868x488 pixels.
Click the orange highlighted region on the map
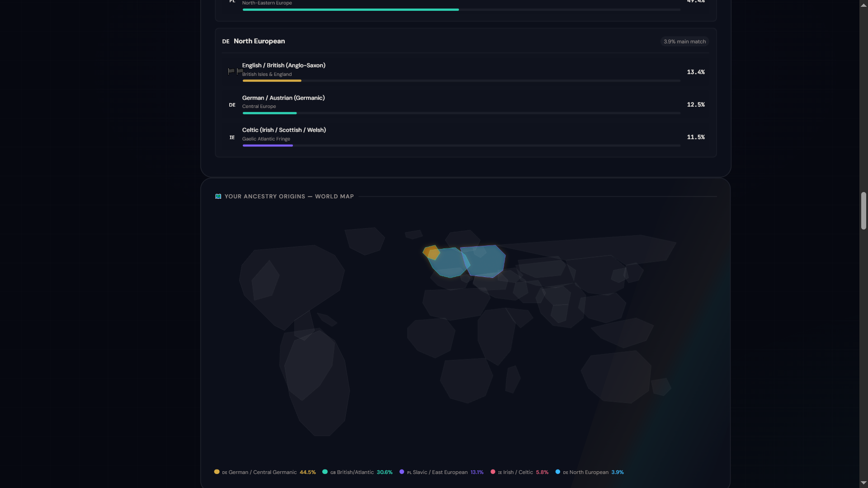click(x=430, y=252)
